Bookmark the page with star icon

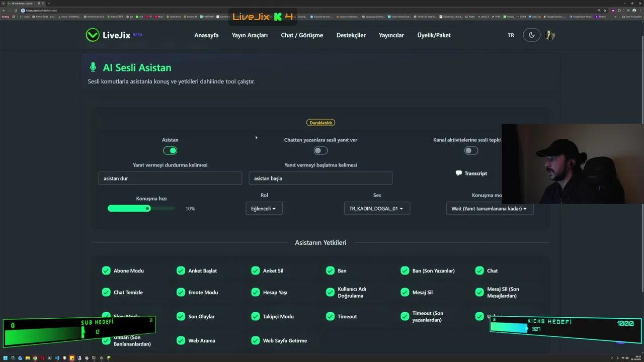[x=605, y=11]
